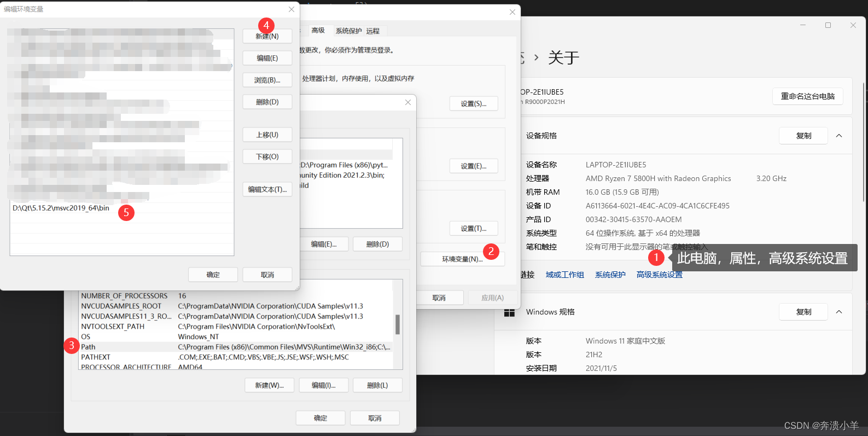Click 删除(D) for user variables
The image size is (868, 436).
377,244
